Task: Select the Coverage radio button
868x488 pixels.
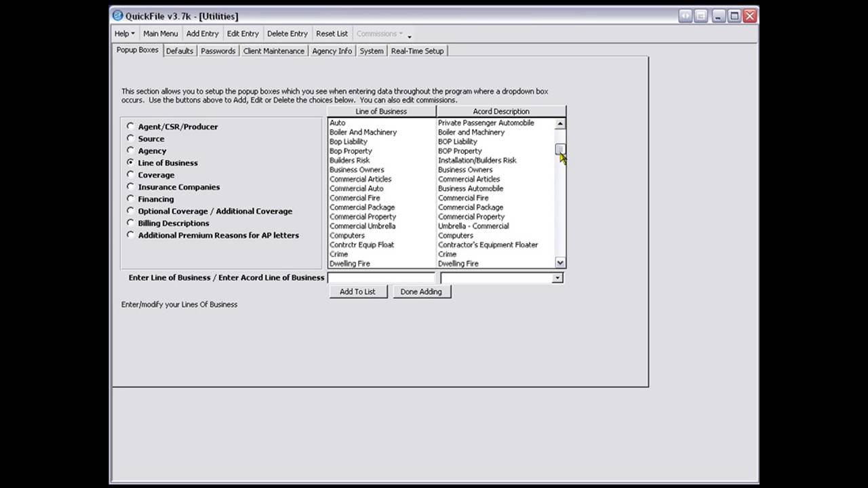Action: (130, 175)
